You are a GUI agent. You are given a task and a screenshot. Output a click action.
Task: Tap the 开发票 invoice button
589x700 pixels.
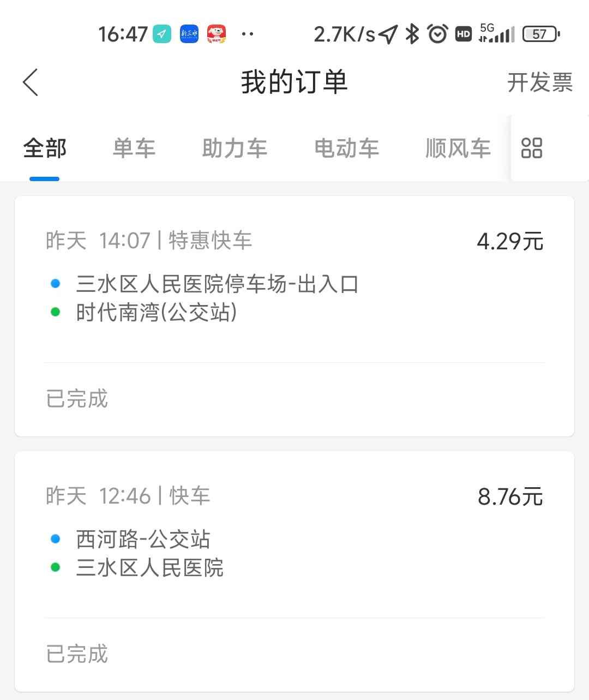(x=540, y=82)
